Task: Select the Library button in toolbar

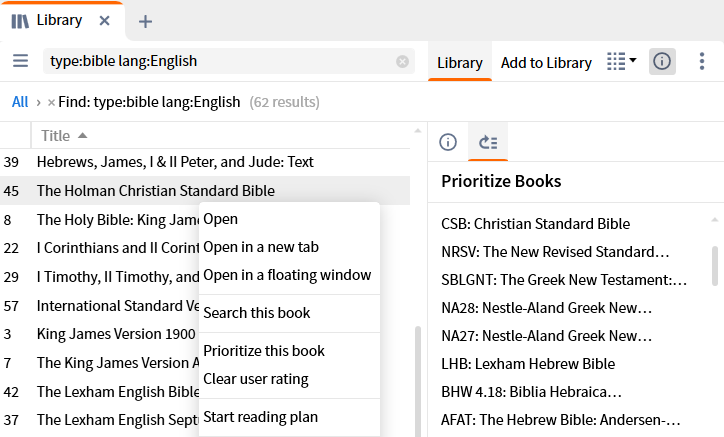Action: click(460, 63)
